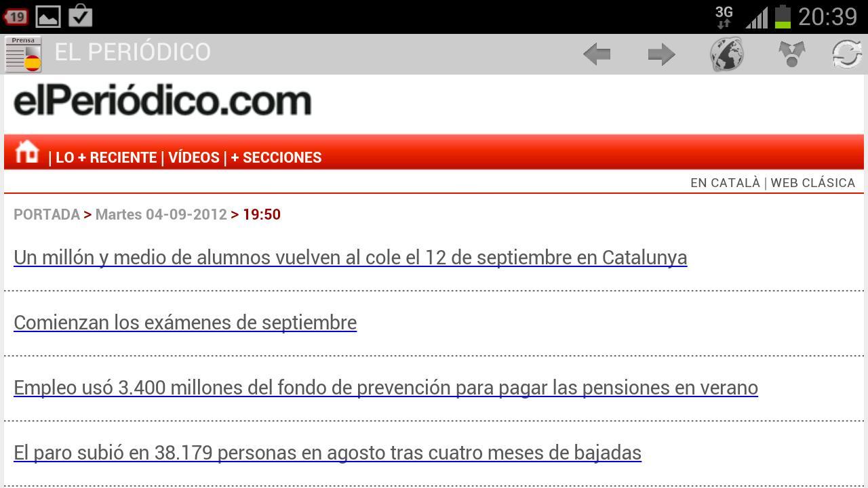Tap the Prensa app logo icon
Viewport: 868px width, 488px height.
point(23,54)
